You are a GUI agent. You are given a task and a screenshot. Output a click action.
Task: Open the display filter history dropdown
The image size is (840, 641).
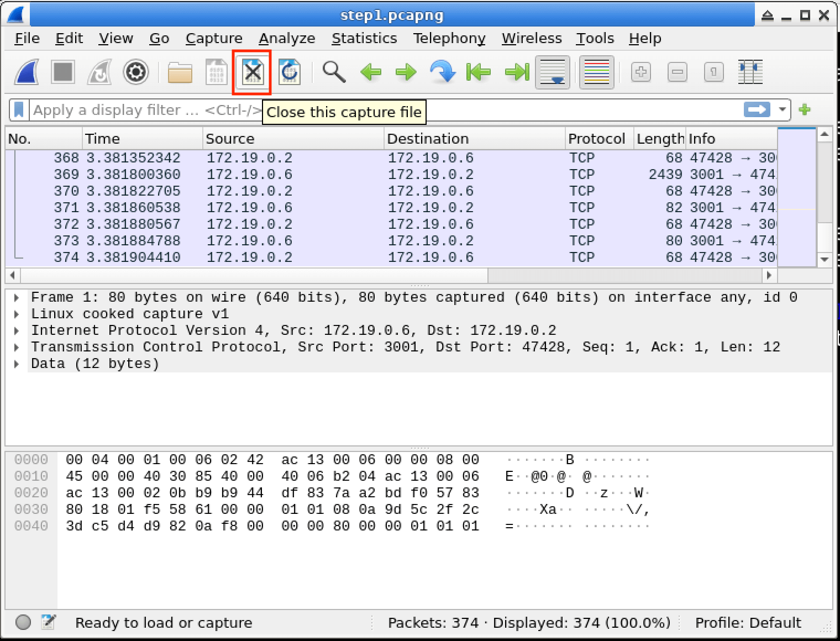(782, 109)
